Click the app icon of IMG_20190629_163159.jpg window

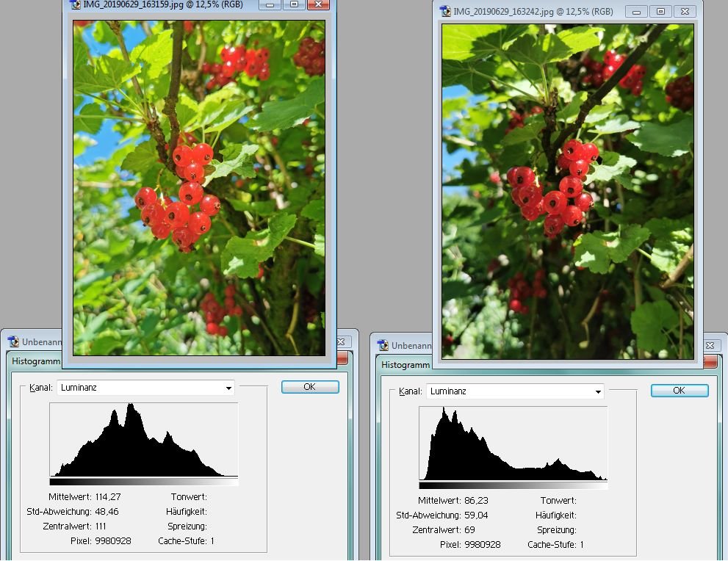click(x=75, y=4)
